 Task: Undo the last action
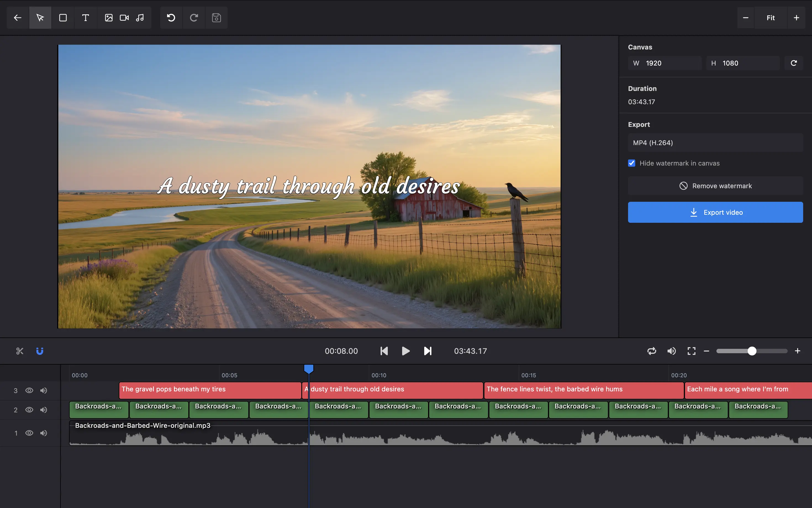(x=171, y=17)
